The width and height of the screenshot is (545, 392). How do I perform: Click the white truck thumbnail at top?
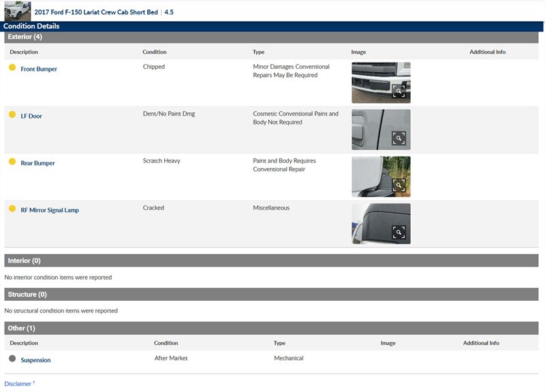click(x=17, y=11)
